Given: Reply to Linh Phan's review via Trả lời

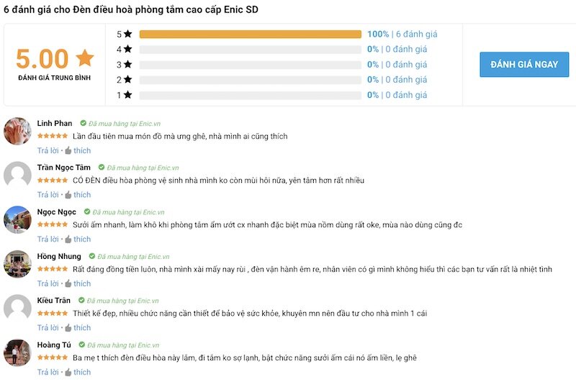Looking at the screenshot, I should click(48, 150).
